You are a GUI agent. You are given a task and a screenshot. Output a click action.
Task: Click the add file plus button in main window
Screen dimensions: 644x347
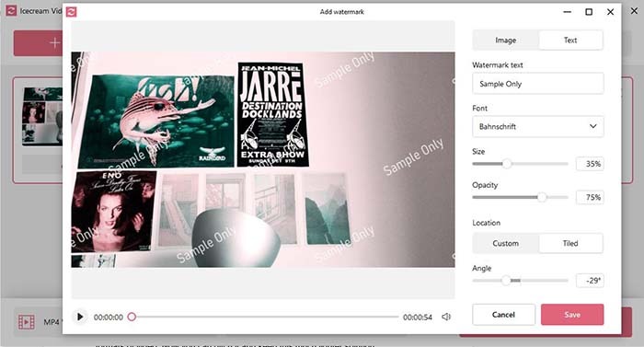54,42
